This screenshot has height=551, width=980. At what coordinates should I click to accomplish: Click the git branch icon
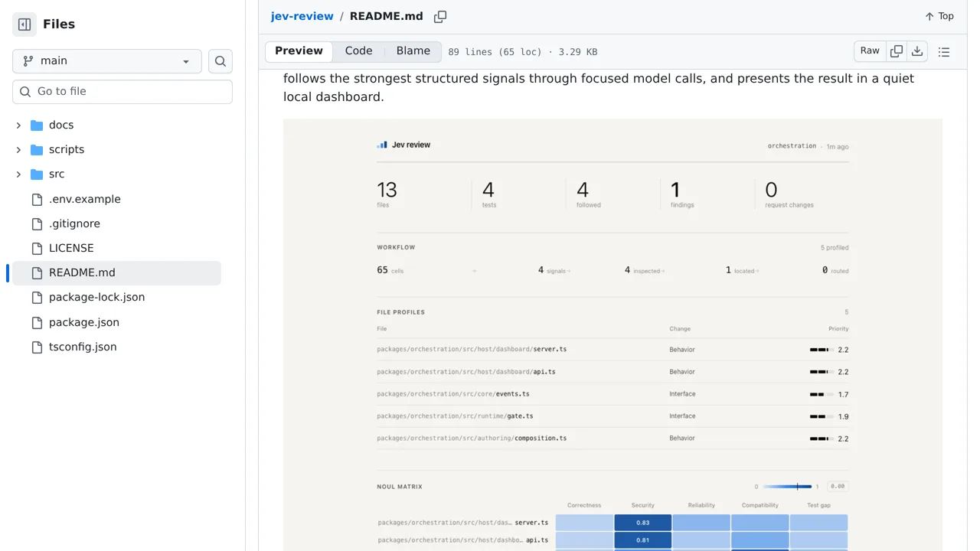point(28,61)
